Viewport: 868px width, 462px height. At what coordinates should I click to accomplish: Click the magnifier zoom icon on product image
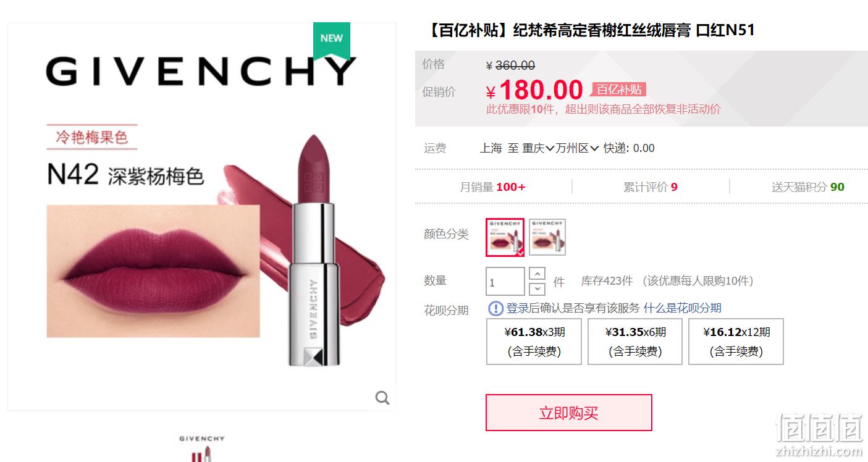coord(382,398)
